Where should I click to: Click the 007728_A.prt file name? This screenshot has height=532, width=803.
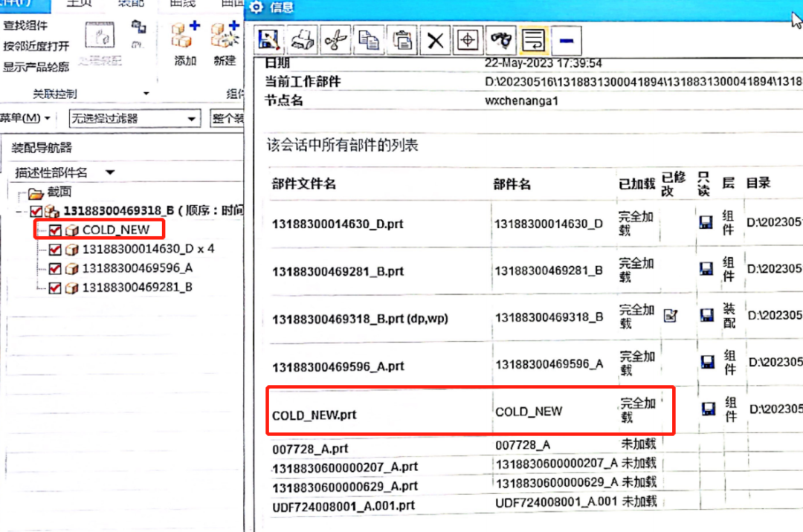pyautogui.click(x=310, y=449)
